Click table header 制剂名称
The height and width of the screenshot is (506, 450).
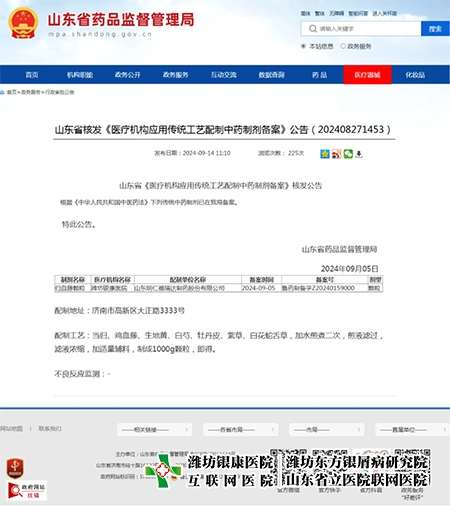73,280
